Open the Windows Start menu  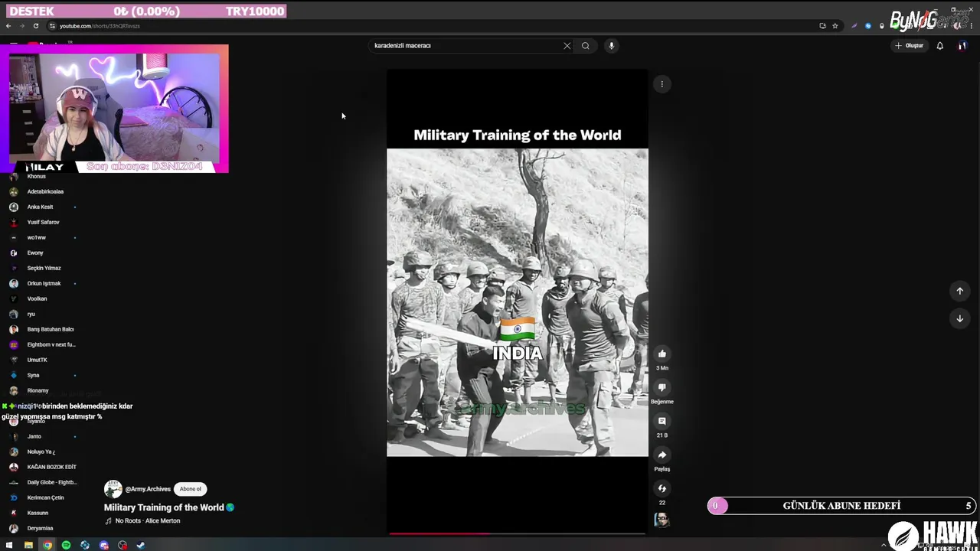pos(9,546)
